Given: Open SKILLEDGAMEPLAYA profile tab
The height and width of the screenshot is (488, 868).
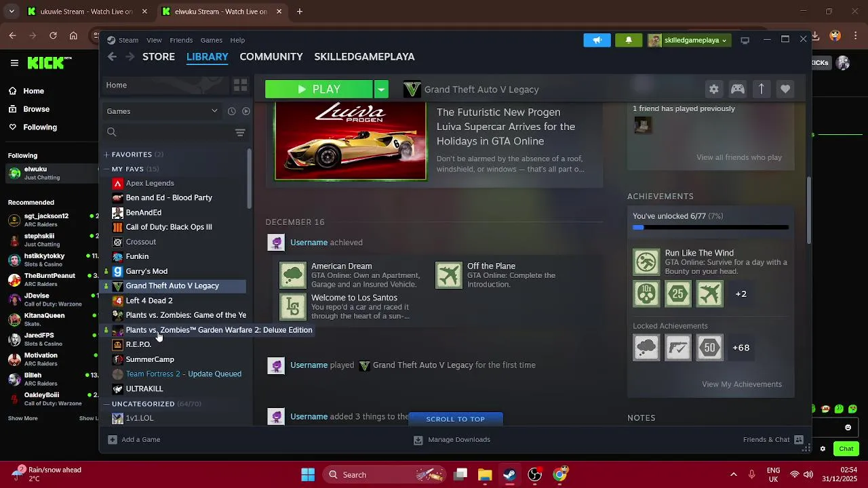Looking at the screenshot, I should (x=364, y=57).
